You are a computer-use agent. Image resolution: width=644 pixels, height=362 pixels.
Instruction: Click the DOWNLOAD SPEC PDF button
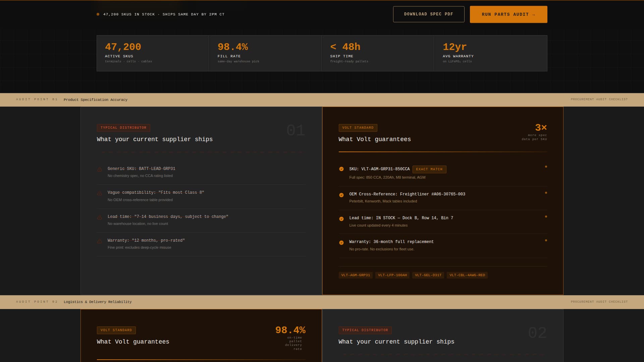(428, 14)
